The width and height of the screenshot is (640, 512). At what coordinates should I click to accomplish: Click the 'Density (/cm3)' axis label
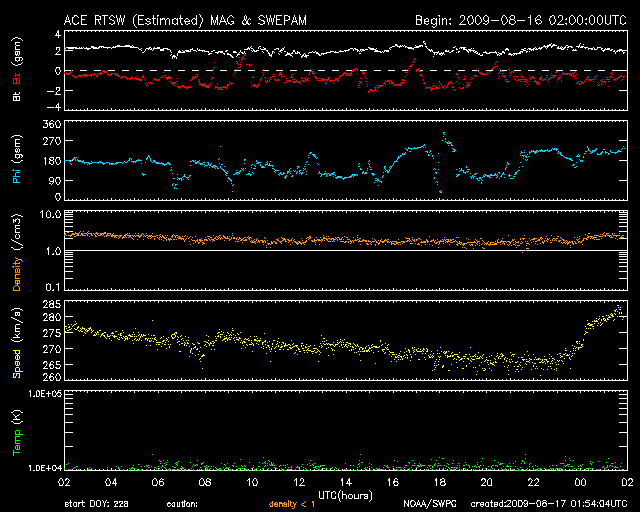(17, 253)
